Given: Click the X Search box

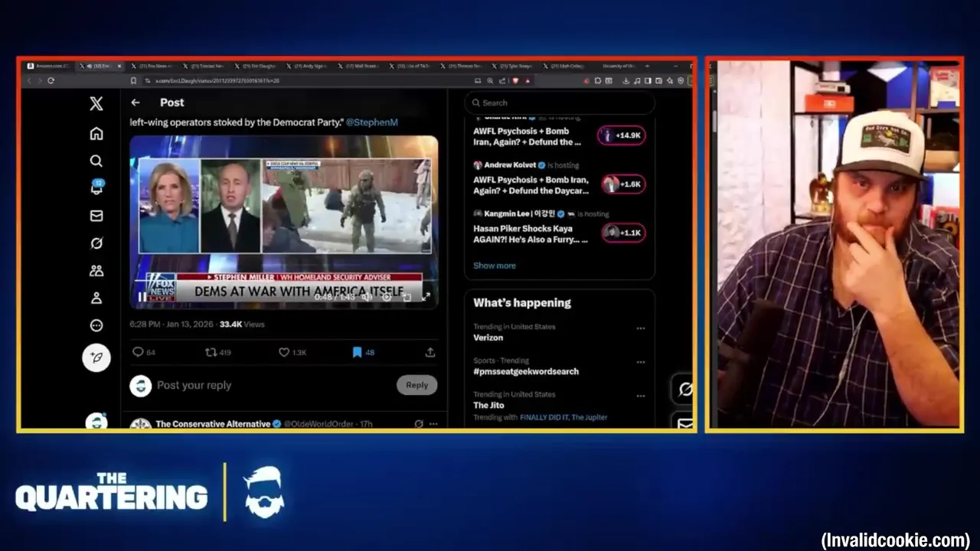Looking at the screenshot, I should tap(560, 103).
